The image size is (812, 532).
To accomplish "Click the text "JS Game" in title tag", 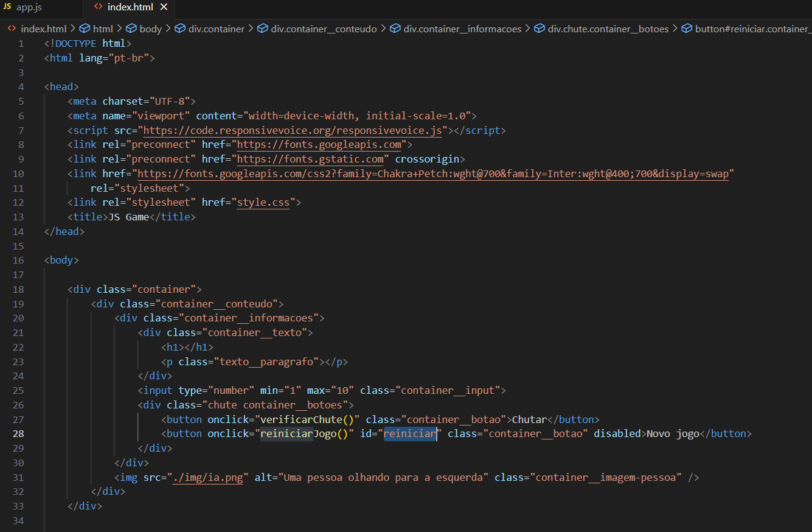I will [x=128, y=217].
